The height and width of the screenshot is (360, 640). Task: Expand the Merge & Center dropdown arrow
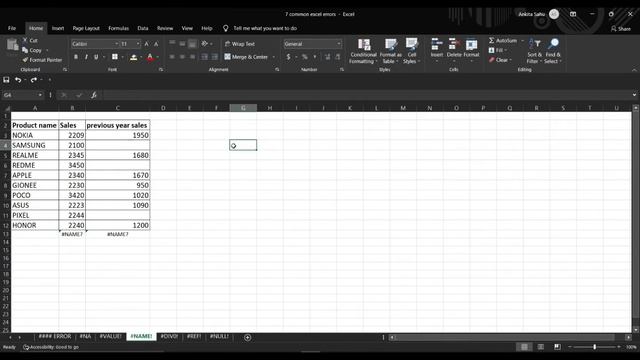[273, 57]
